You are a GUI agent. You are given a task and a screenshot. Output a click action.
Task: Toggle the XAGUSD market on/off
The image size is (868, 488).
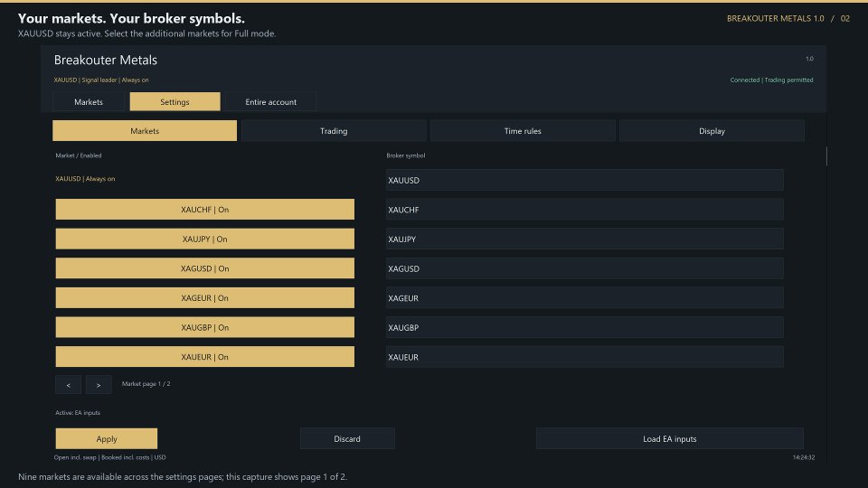tap(205, 268)
